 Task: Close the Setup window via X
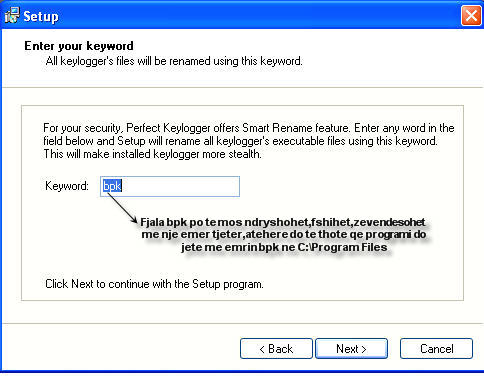(x=471, y=15)
